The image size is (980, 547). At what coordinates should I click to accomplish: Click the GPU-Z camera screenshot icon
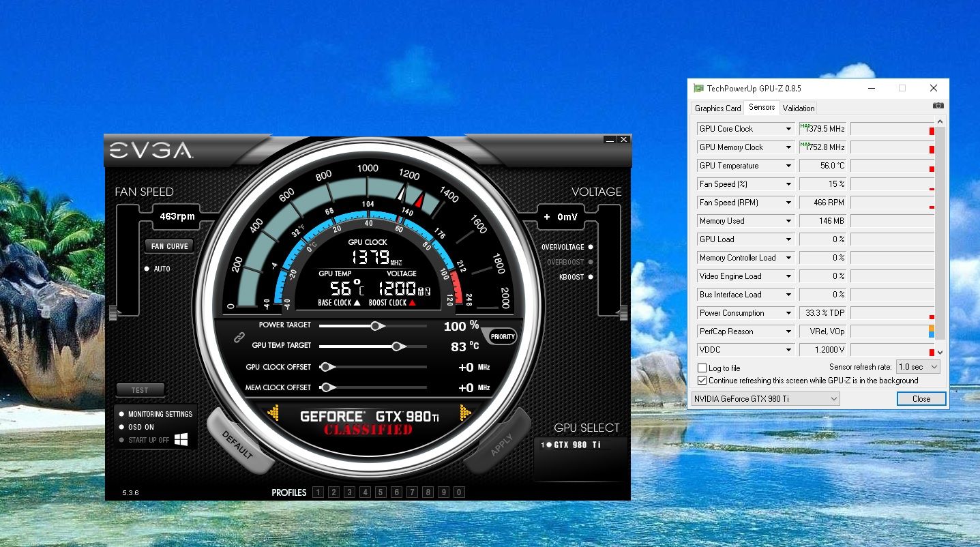[938, 106]
